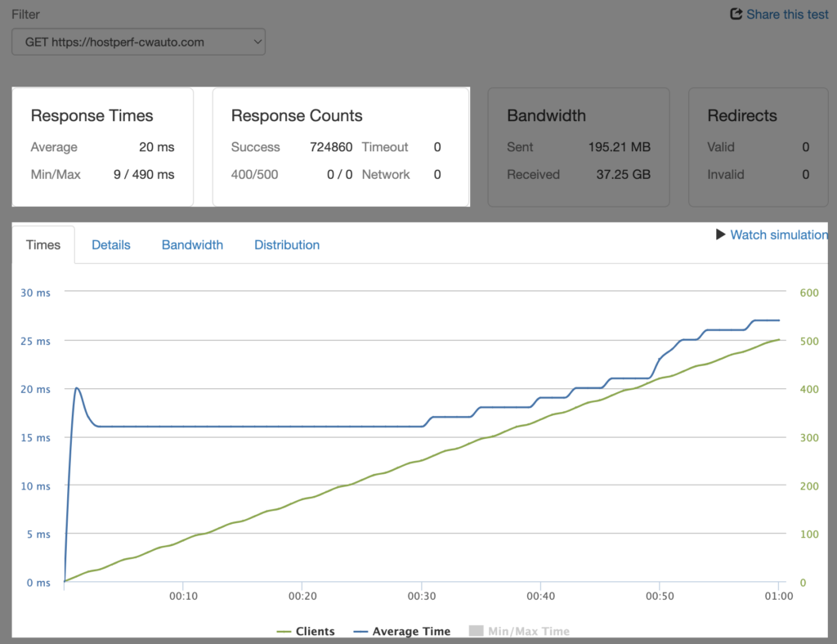Switch to the Bandwidth tab
The image size is (837, 644).
(192, 245)
